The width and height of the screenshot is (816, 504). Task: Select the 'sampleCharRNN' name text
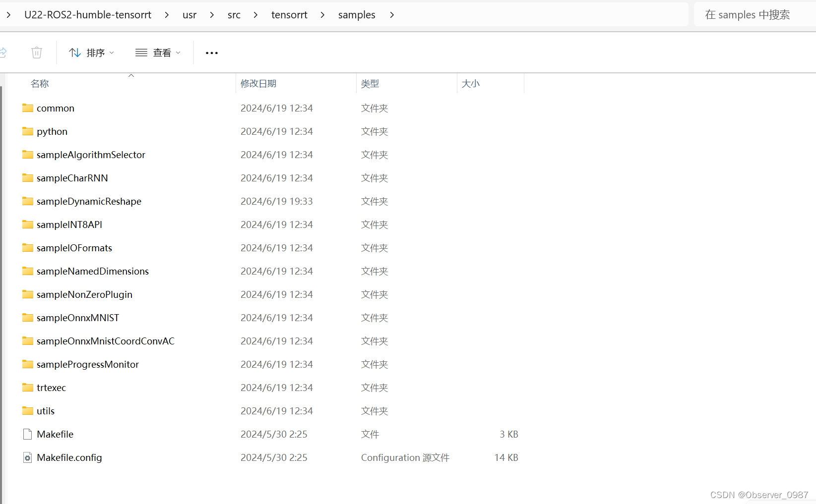[x=72, y=178]
